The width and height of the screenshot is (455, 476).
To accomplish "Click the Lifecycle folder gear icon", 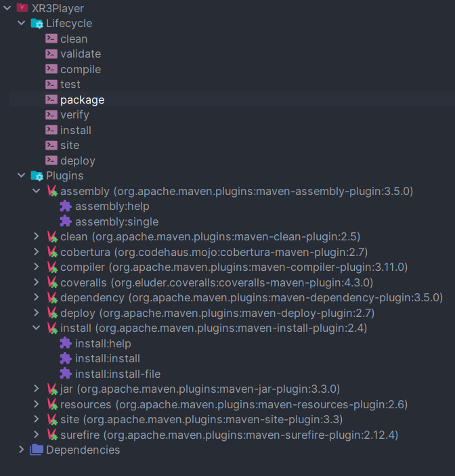I will click(37, 24).
